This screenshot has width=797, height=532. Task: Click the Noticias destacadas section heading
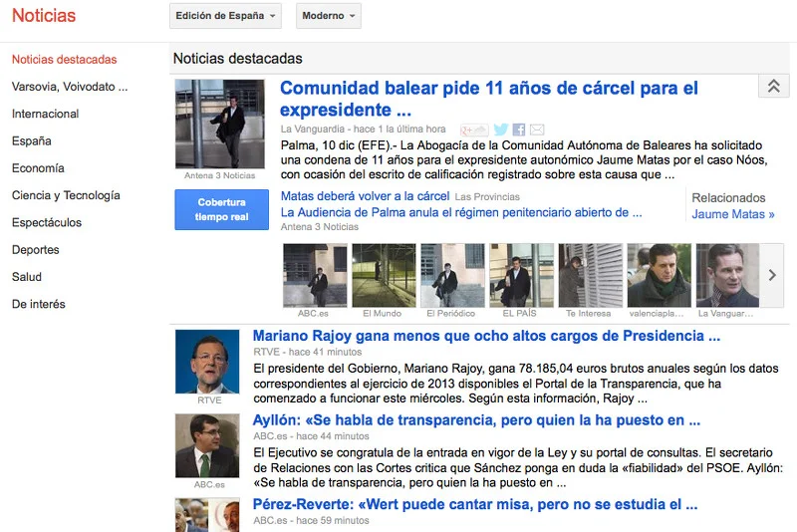(x=237, y=59)
